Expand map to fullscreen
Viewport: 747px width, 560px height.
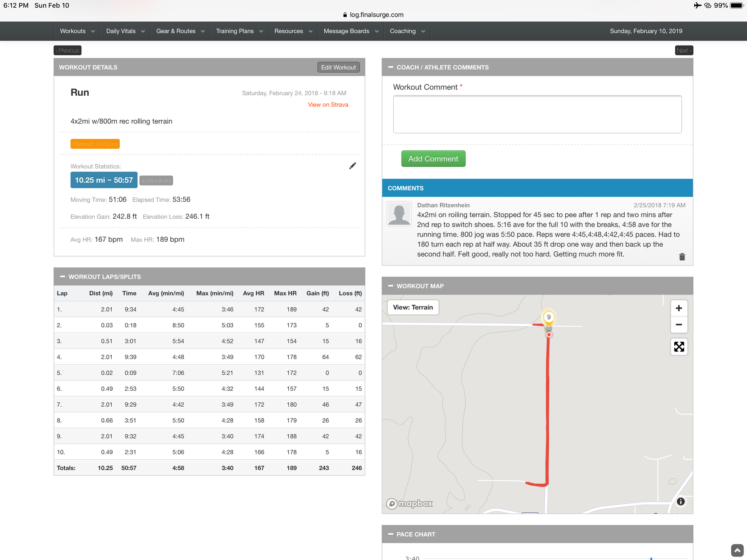679,347
